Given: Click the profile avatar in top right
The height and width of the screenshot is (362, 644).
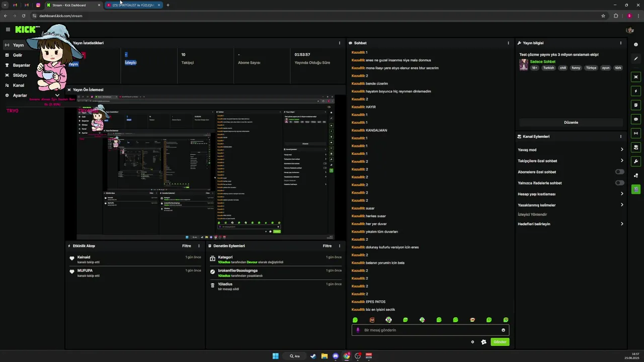Looking at the screenshot, I should [630, 30].
